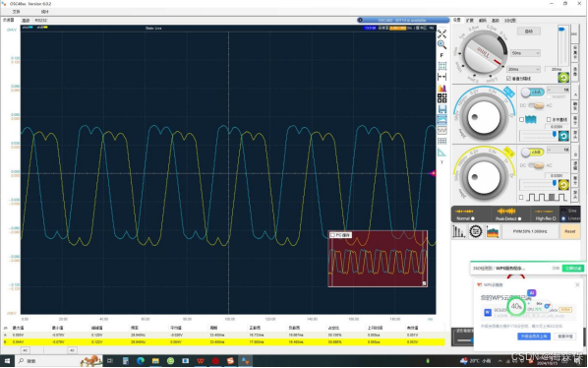The height and width of the screenshot is (368, 588).
Task: Click the 文件 menu in menu bar
Action: point(16,12)
